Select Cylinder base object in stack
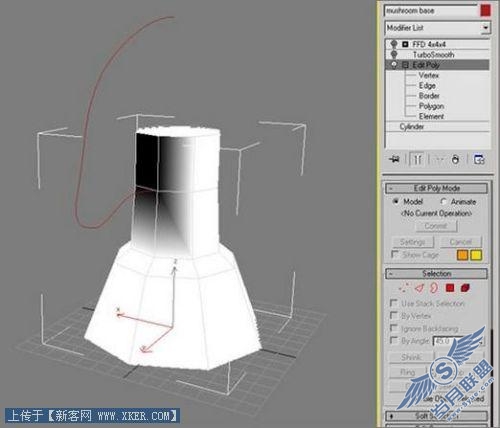 click(412, 127)
